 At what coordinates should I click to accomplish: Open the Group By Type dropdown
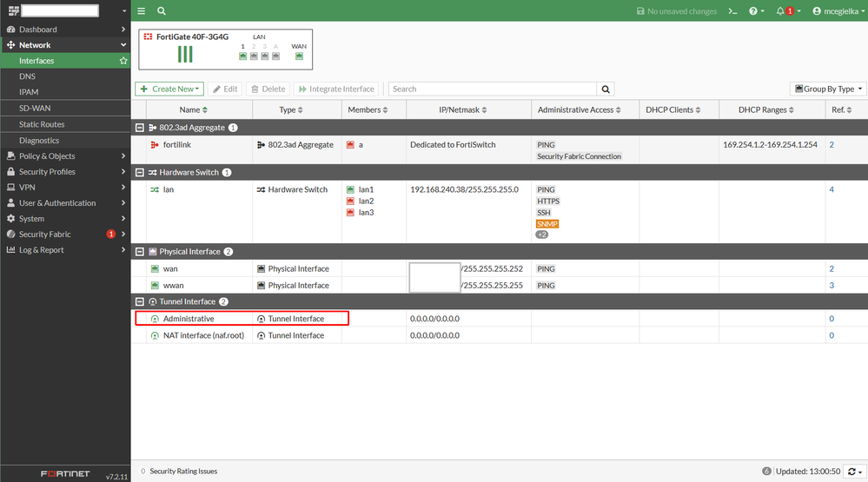click(827, 89)
